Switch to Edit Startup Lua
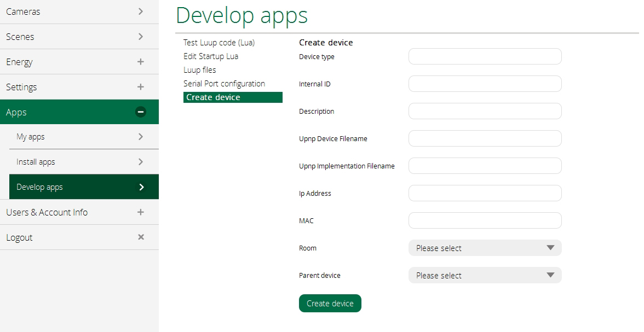 pos(211,56)
